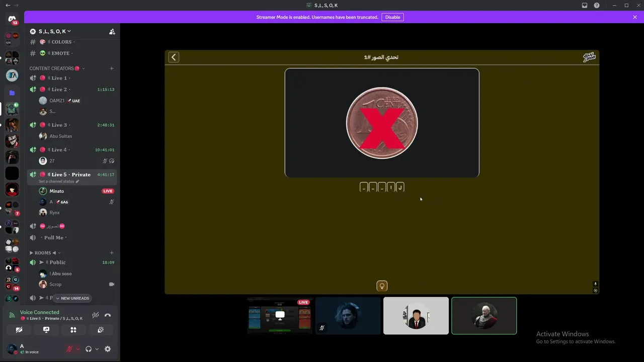Click the share your screen button

[x=46, y=330]
